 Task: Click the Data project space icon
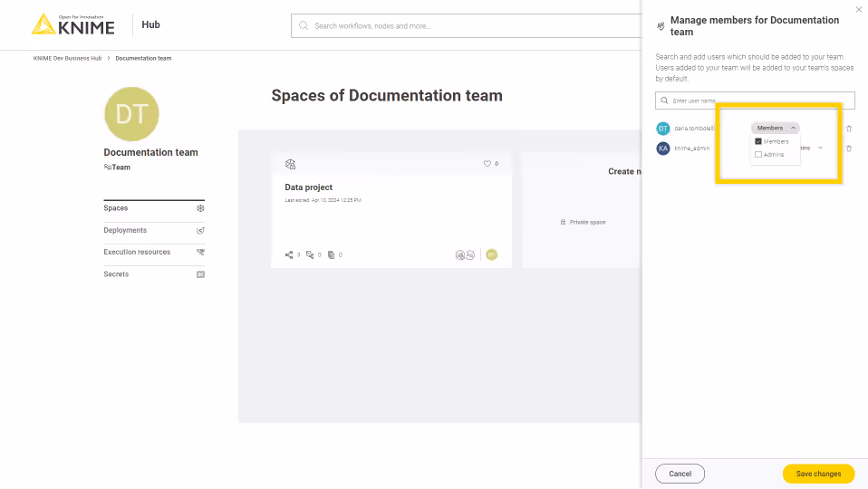tap(290, 164)
